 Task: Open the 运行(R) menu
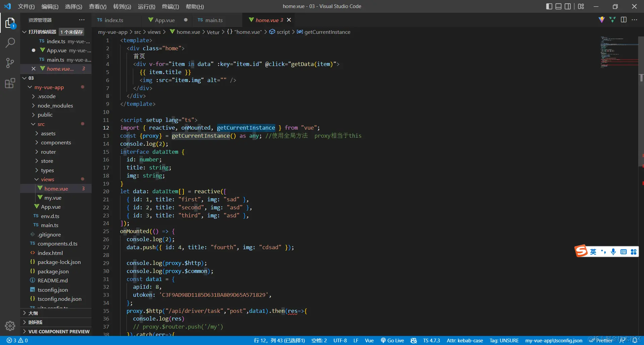click(x=146, y=6)
